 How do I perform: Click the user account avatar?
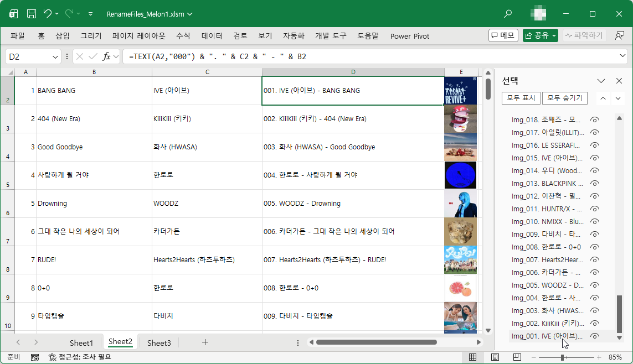pyautogui.click(x=538, y=14)
